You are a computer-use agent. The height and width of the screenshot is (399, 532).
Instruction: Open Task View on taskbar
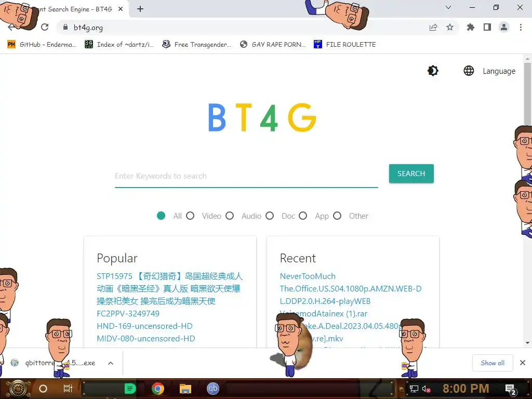pos(68,389)
